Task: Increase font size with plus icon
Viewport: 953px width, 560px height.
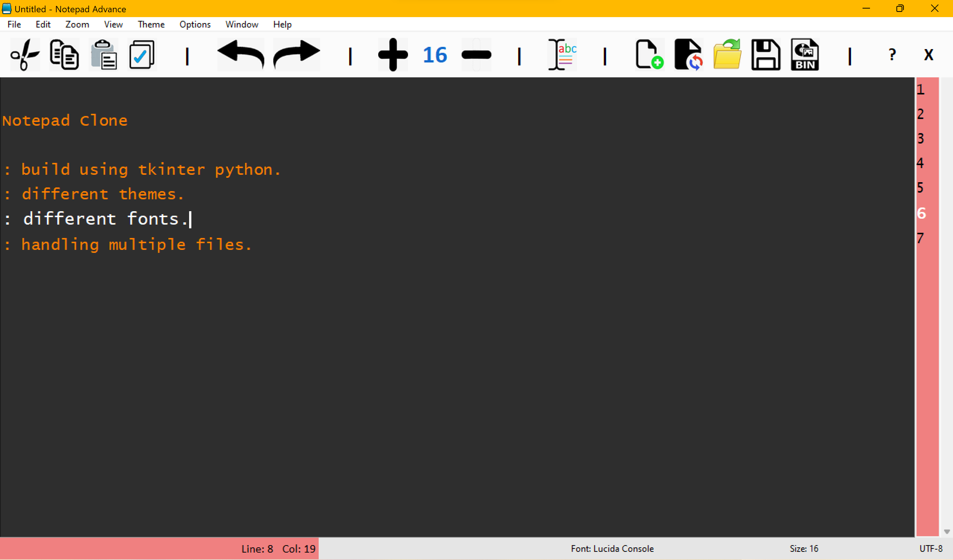Action: point(393,55)
